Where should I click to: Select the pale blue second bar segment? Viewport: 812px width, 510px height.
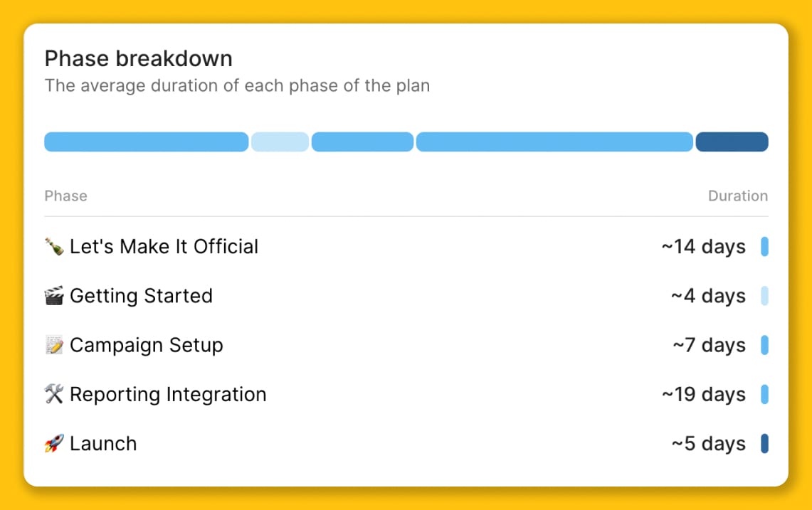pyautogui.click(x=280, y=142)
